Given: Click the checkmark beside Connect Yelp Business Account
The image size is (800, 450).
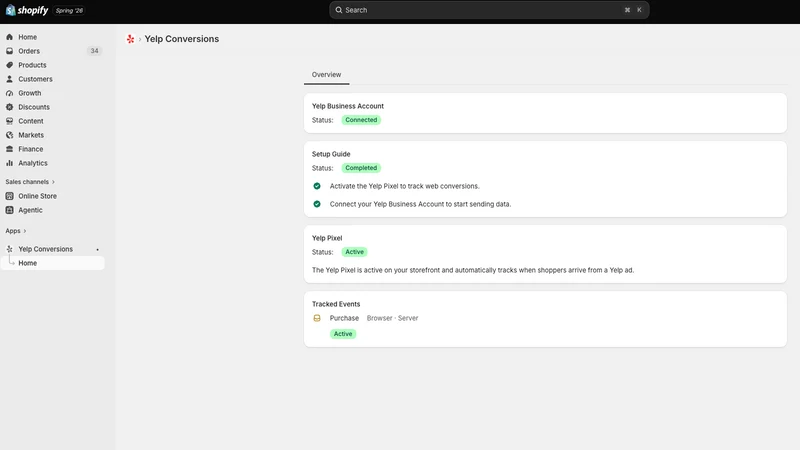Looking at the screenshot, I should point(317,204).
